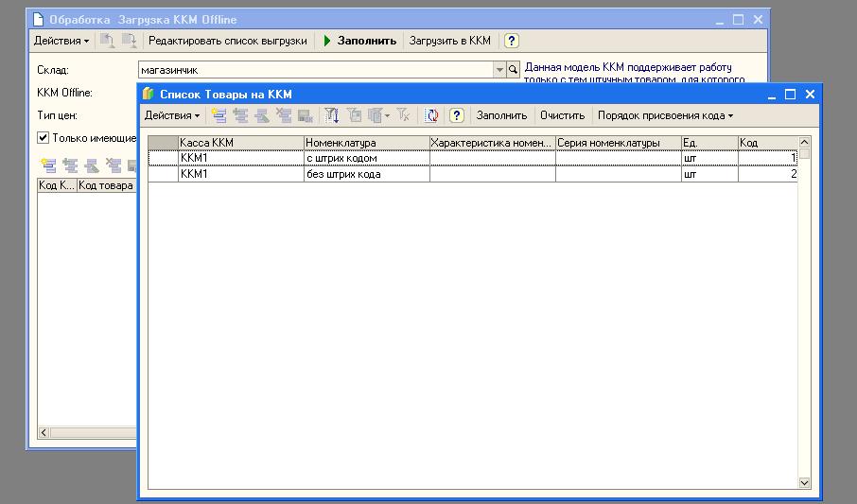Click ККМ1 cell in 'без штрих кода' row
The width and height of the screenshot is (857, 504).
tap(241, 174)
